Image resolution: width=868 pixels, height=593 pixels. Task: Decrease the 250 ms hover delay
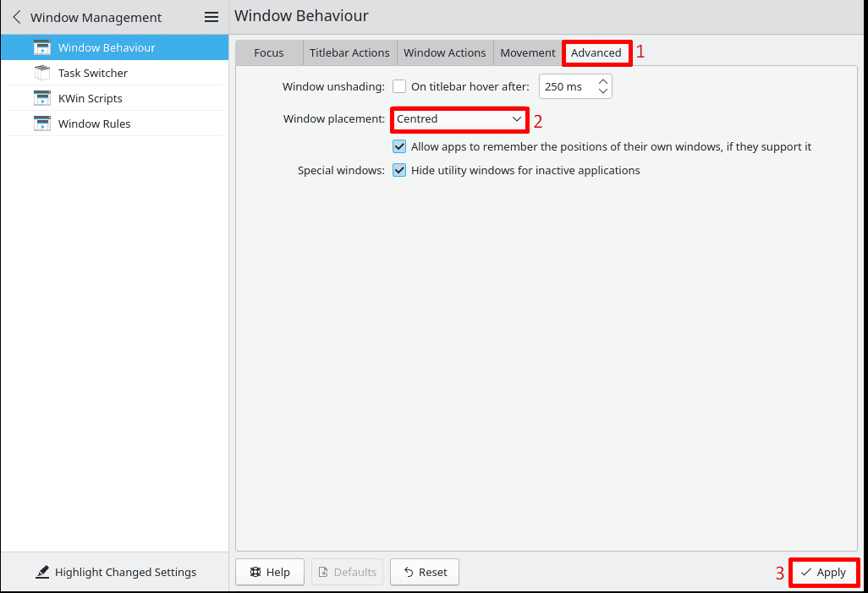[x=603, y=91]
